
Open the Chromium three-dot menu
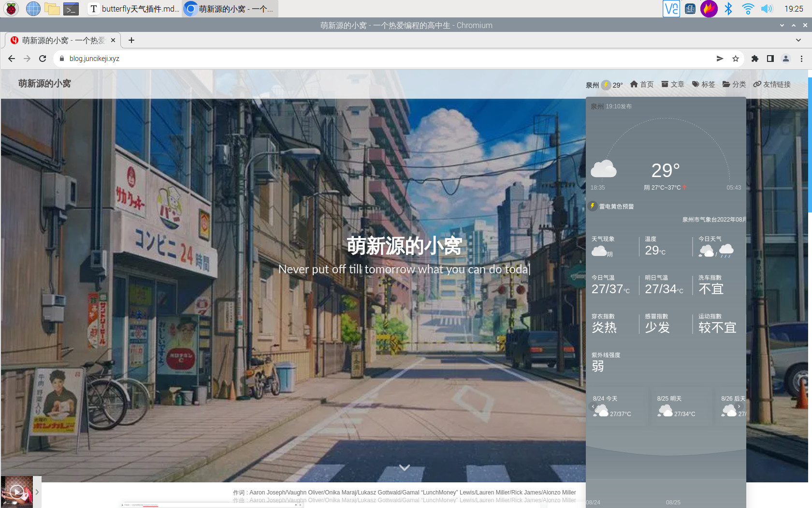coord(801,59)
